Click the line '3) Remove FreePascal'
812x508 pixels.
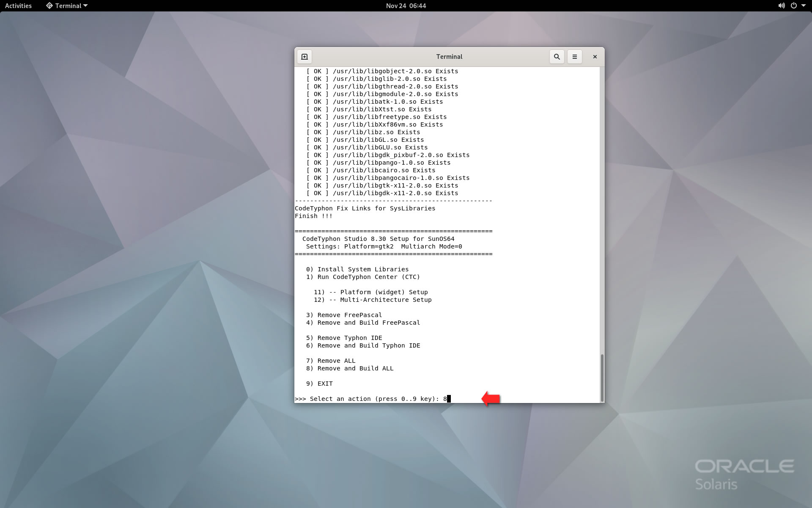point(344,315)
